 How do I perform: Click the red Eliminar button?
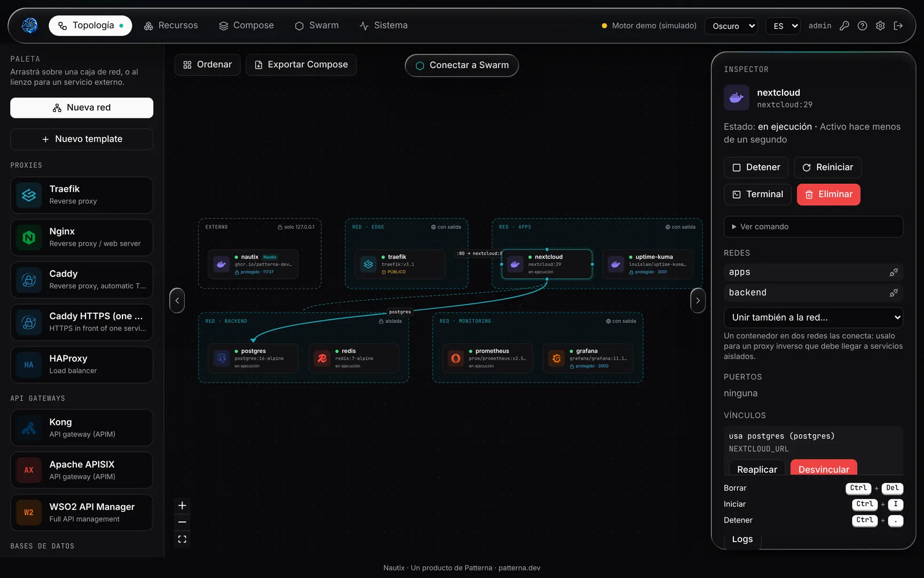(829, 195)
